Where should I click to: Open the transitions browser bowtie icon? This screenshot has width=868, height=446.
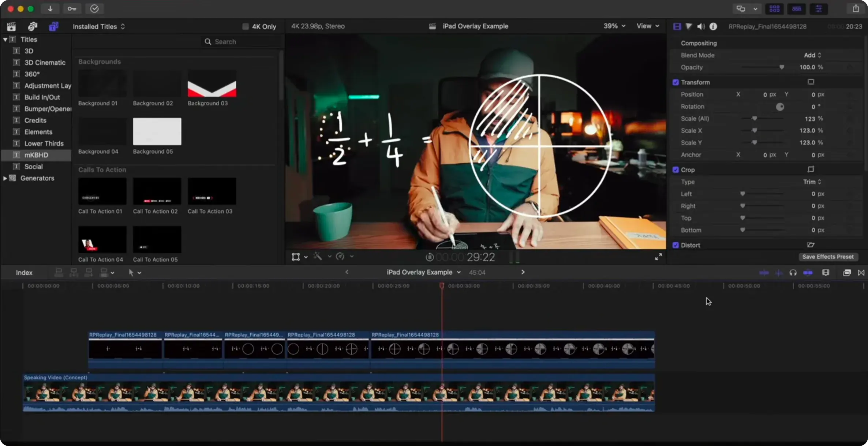coord(861,272)
